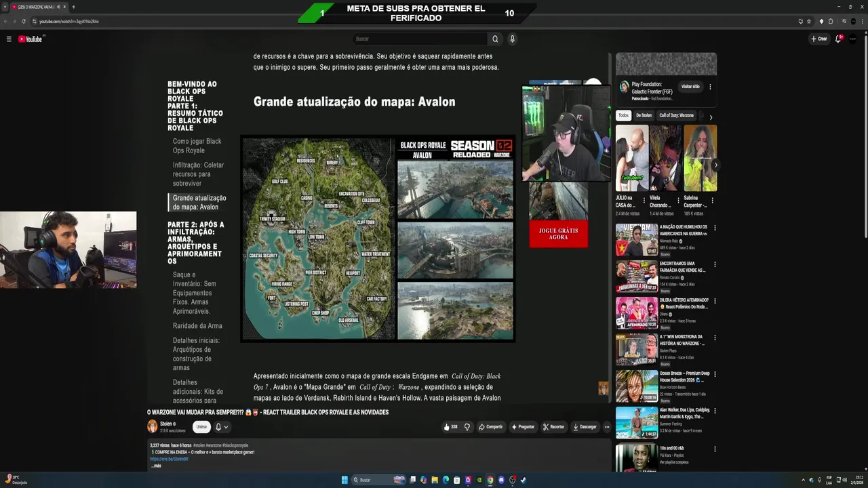Click the Unirse membership button
The width and height of the screenshot is (868, 488).
[201, 427]
